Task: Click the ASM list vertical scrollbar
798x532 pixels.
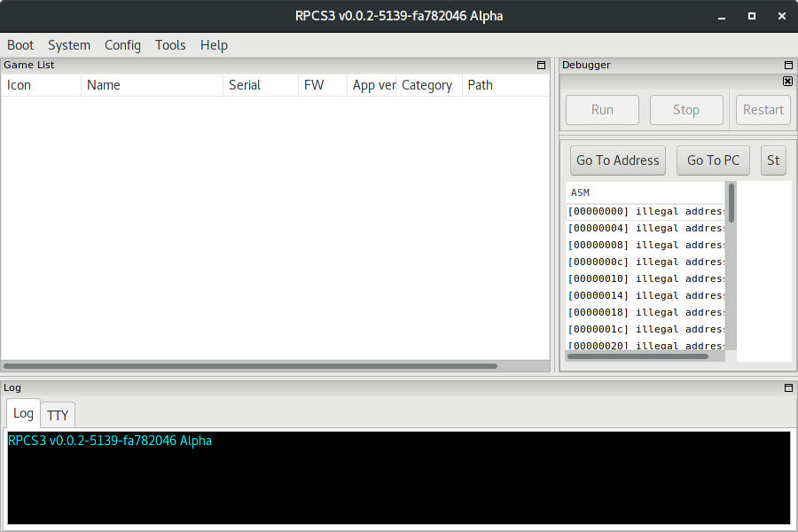Action: pyautogui.click(x=731, y=203)
